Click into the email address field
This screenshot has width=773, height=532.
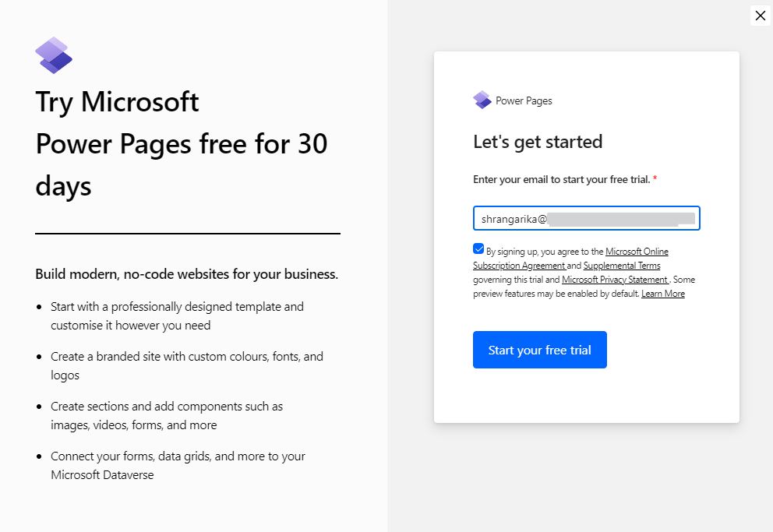(586, 219)
